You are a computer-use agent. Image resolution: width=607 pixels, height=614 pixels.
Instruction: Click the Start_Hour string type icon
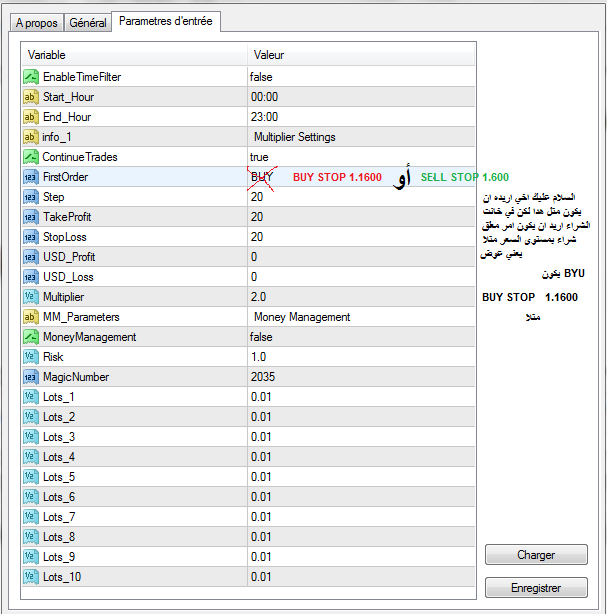(30, 97)
